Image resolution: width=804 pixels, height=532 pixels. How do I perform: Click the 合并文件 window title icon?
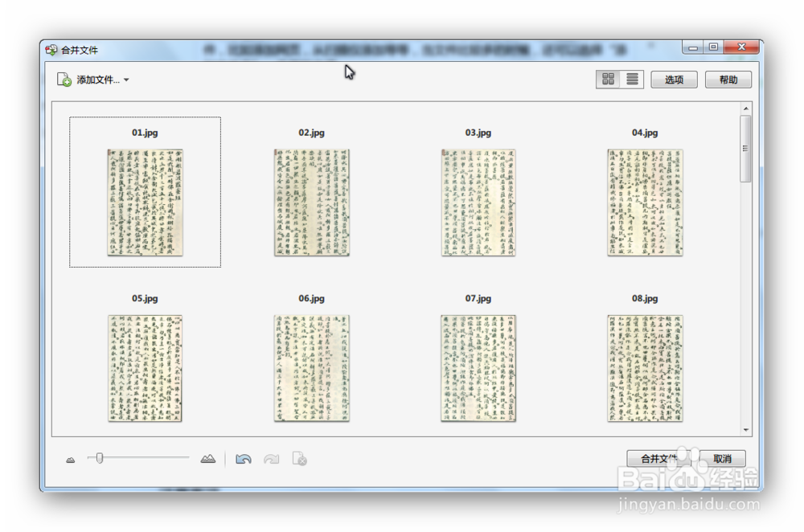(51, 51)
